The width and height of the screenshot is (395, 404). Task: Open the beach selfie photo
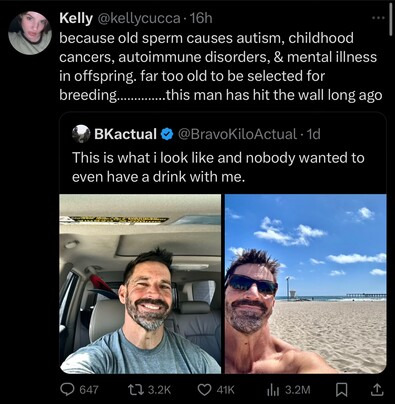[306, 284]
